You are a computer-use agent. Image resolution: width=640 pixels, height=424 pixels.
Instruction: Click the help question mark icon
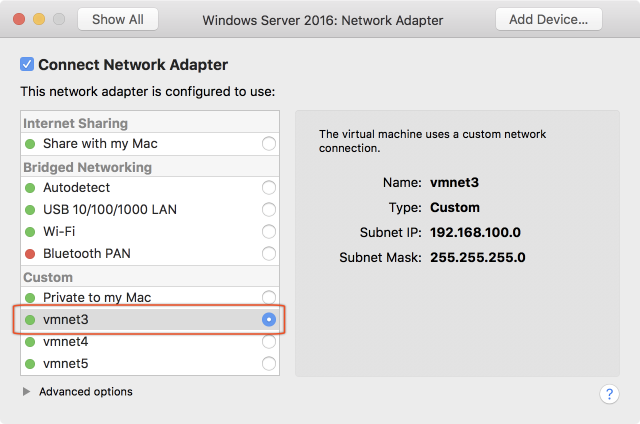coord(609,393)
